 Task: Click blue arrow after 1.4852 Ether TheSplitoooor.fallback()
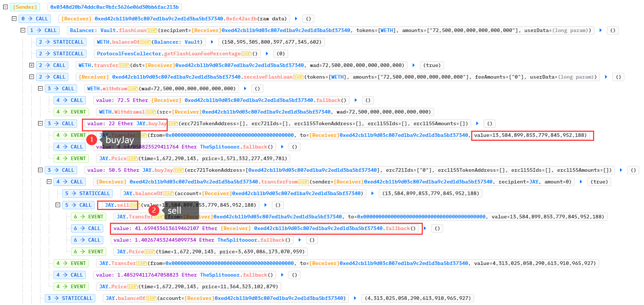282,275
